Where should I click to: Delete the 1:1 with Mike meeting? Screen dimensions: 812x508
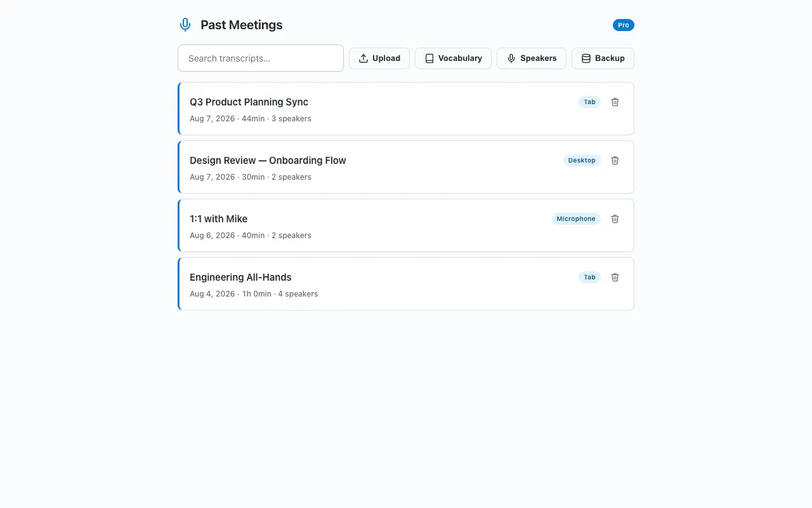[x=615, y=219]
